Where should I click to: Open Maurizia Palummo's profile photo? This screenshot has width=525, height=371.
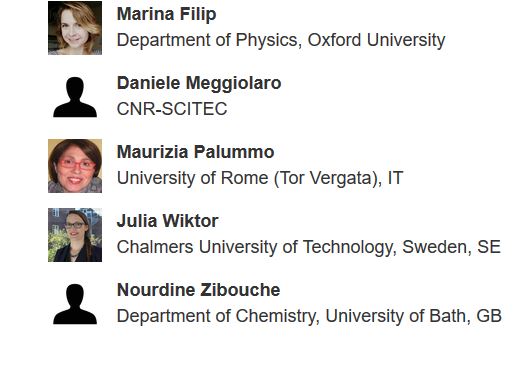(x=75, y=166)
